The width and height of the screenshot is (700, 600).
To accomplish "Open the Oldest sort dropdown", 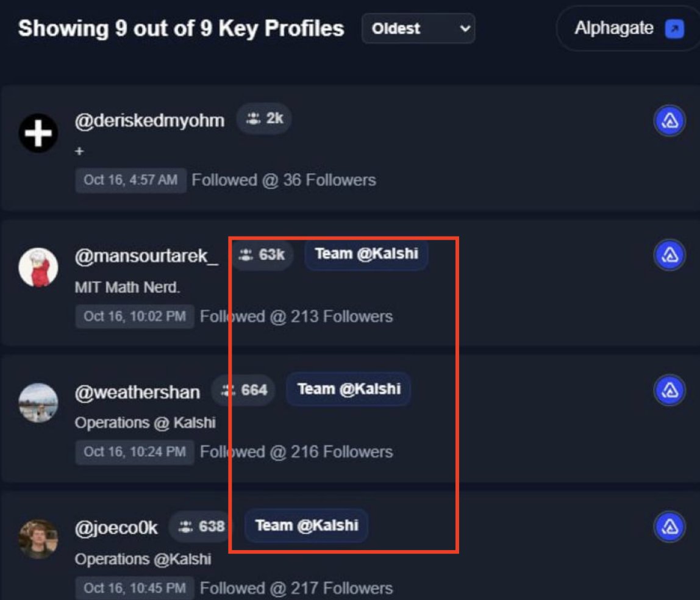I will (418, 29).
